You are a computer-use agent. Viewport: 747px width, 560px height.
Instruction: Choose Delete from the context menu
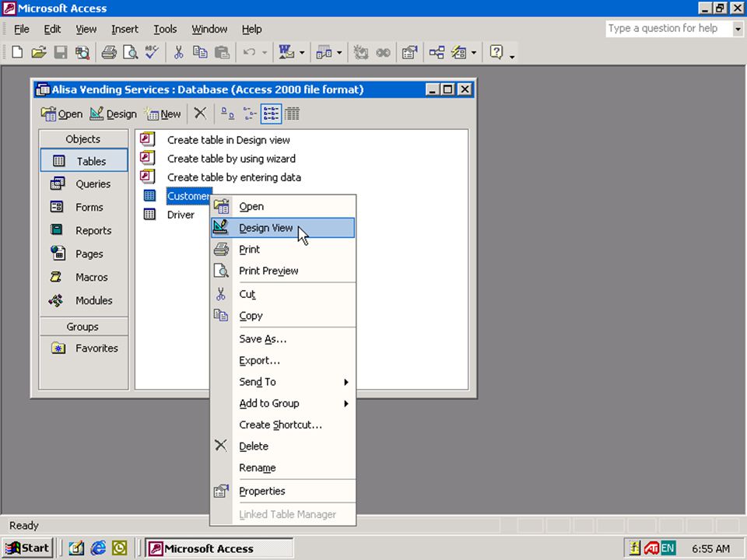pos(283,446)
